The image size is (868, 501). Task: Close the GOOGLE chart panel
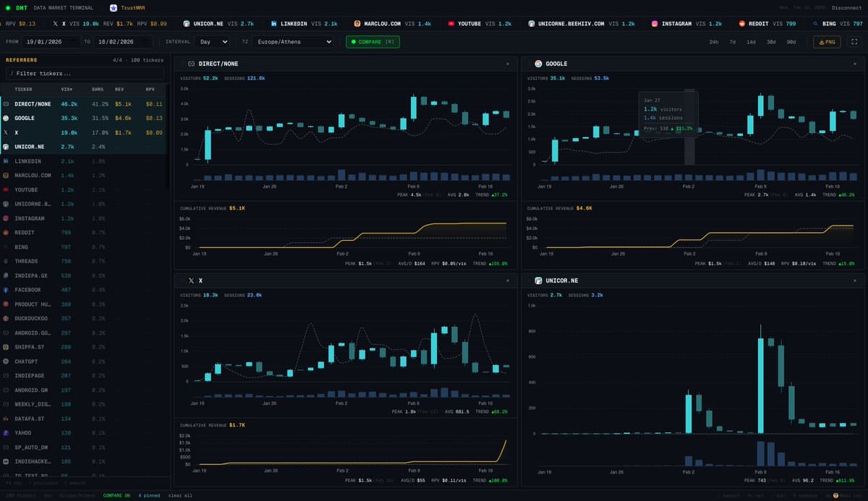855,64
